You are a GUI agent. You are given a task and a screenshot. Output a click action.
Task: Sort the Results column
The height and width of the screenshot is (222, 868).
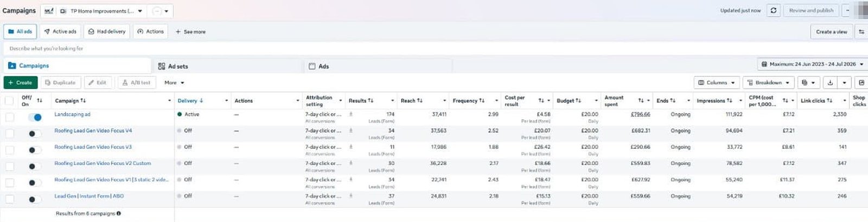371,100
